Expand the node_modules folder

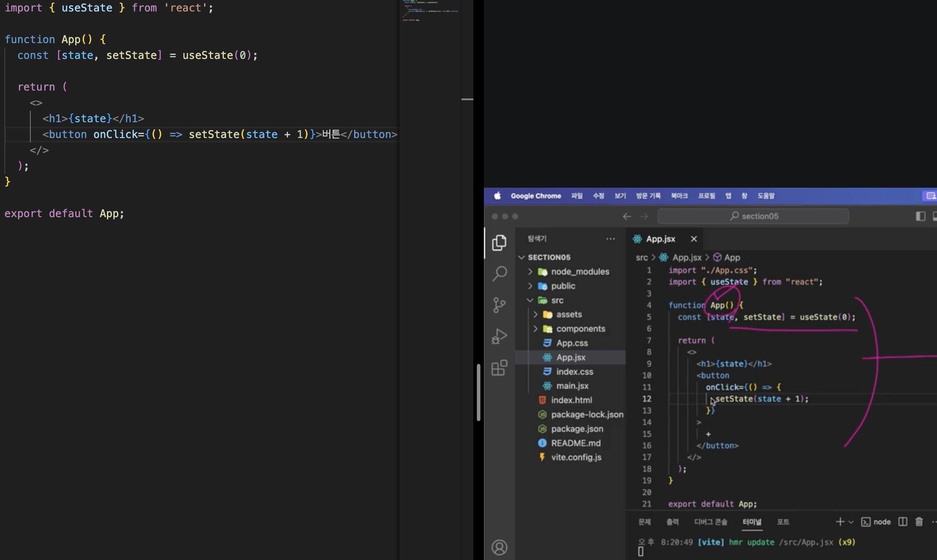pyautogui.click(x=530, y=272)
